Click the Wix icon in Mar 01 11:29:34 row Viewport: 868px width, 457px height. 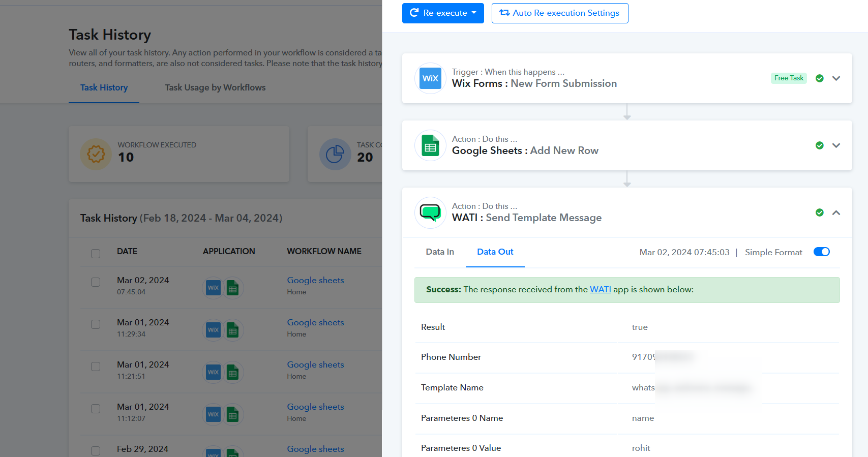[213, 330]
